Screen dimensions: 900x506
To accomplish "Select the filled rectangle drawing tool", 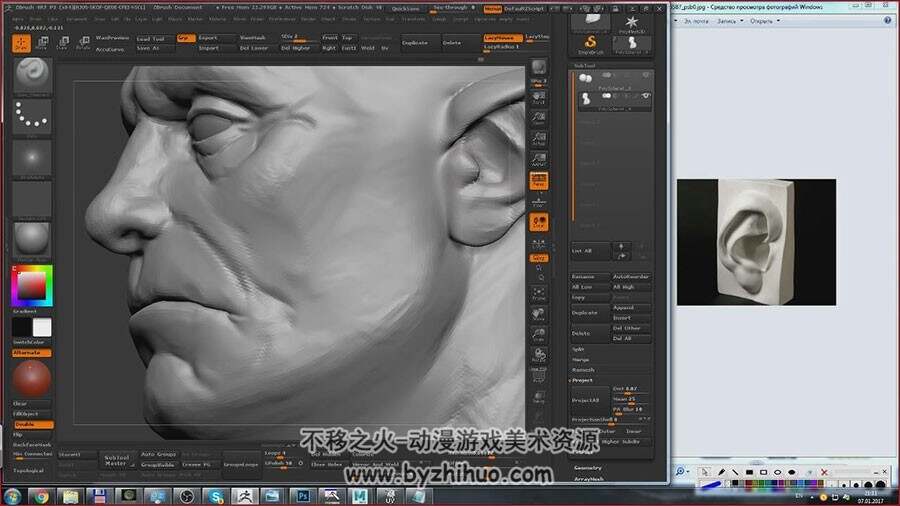I will point(748,472).
